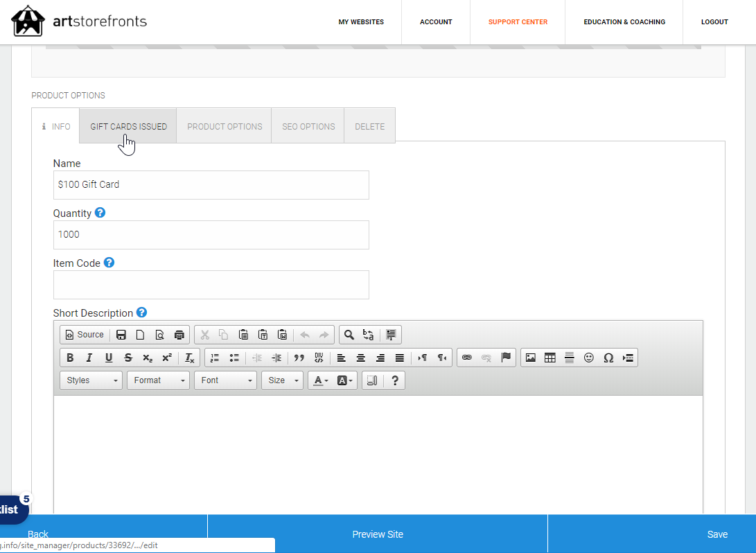Expand the Format dropdown
756x553 pixels.
click(158, 380)
